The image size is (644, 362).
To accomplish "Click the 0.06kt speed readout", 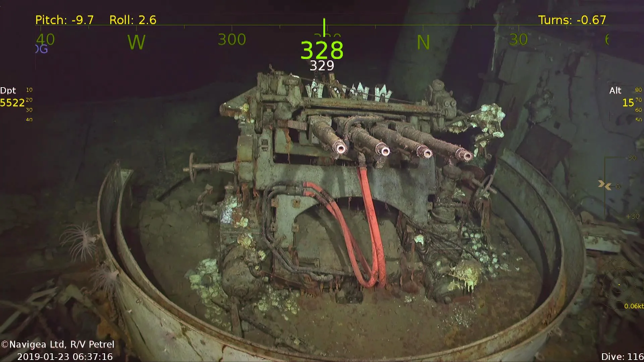I will [634, 306].
